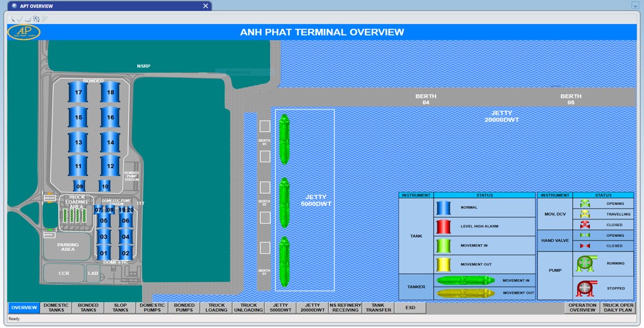Click green tanker at Berth 01

click(284, 262)
